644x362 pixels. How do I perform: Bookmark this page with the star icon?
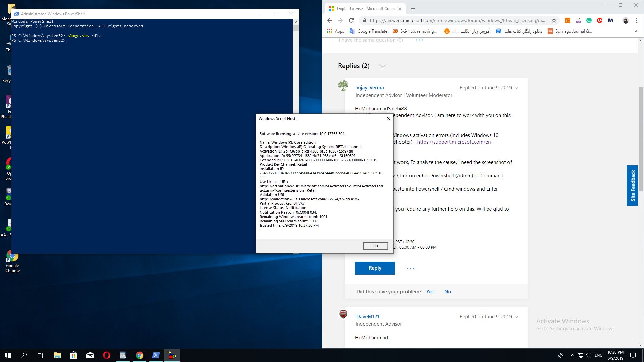(554, 20)
